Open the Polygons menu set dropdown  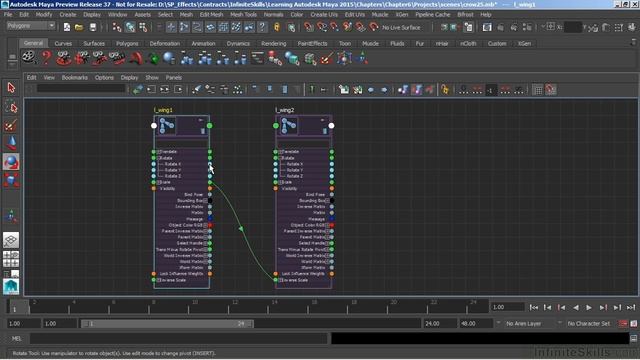31,26
